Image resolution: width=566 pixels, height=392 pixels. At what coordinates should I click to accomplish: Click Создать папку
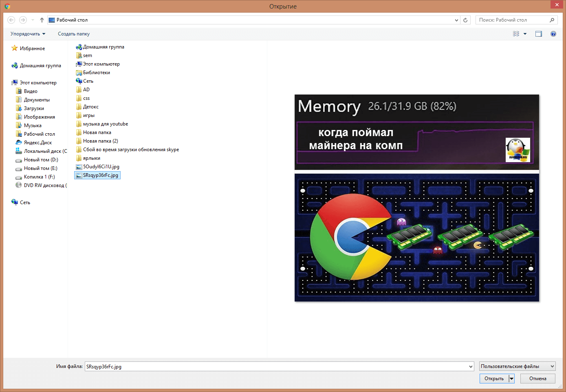click(x=74, y=34)
